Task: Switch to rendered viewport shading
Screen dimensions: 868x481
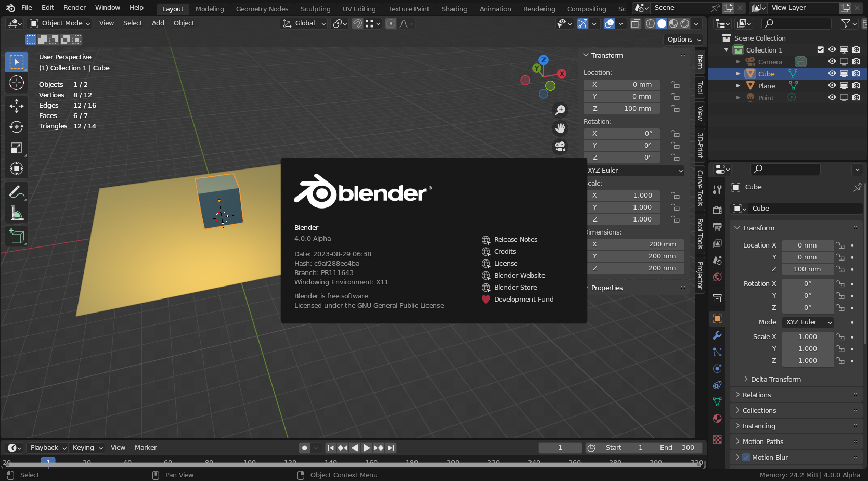Action: 685,23
